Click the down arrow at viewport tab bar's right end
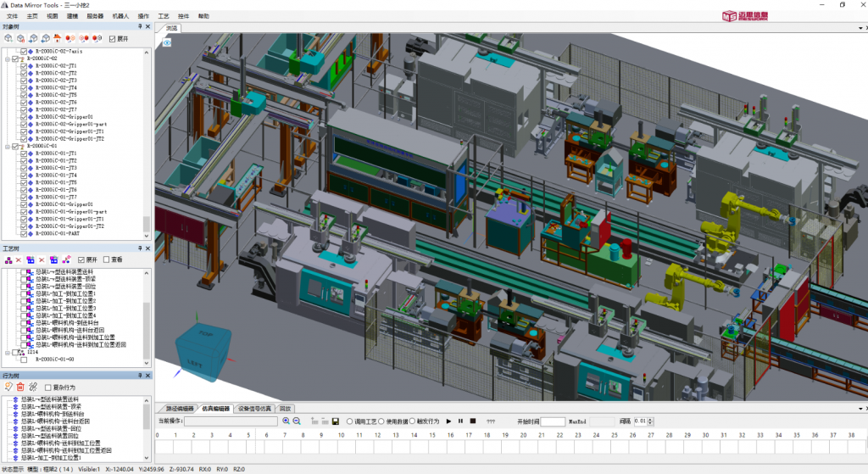 (x=860, y=28)
